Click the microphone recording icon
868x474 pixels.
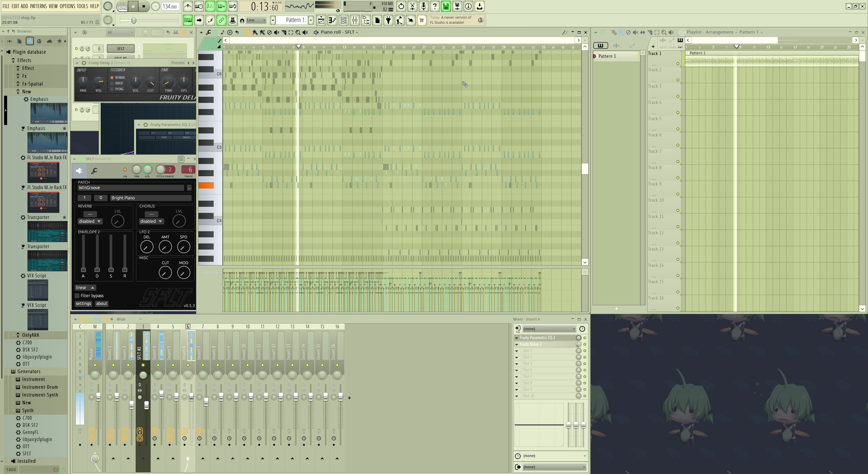[x=424, y=6]
